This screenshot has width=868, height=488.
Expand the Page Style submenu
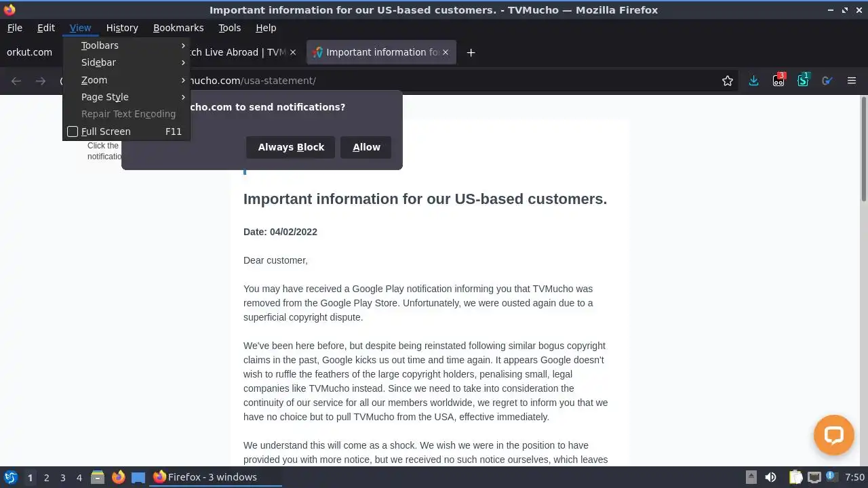point(126,97)
